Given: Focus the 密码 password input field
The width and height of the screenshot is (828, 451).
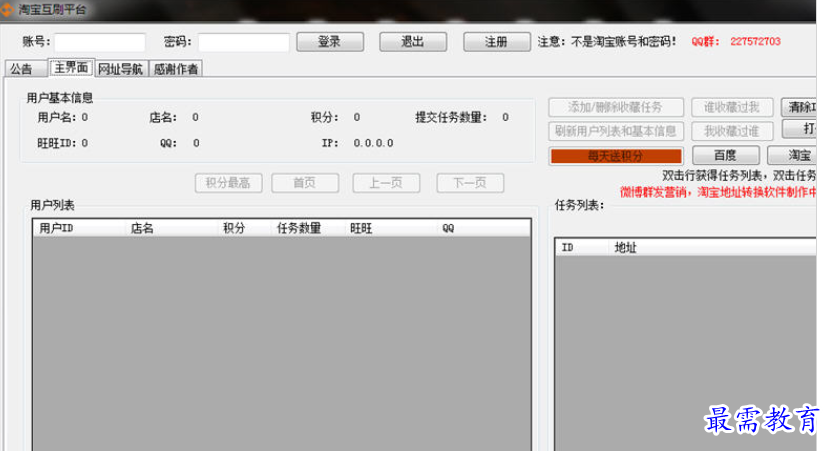Looking at the screenshot, I should (x=243, y=42).
